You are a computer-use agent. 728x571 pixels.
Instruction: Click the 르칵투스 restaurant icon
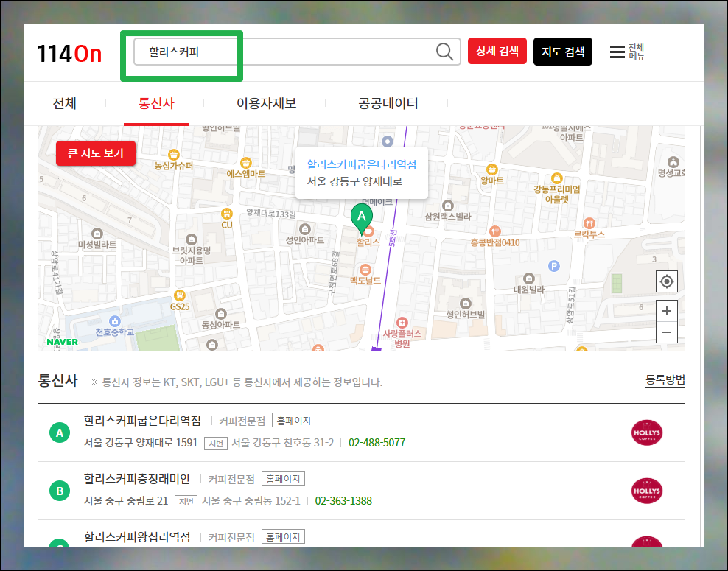pyautogui.click(x=589, y=223)
